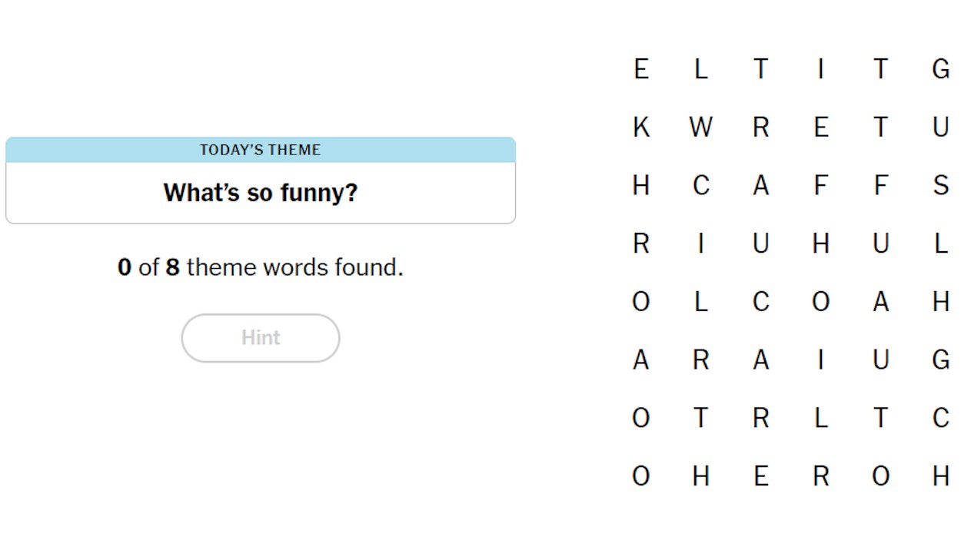Select the C between H and A
Image resolution: width=961 pixels, height=560 pixels.
pos(701,185)
